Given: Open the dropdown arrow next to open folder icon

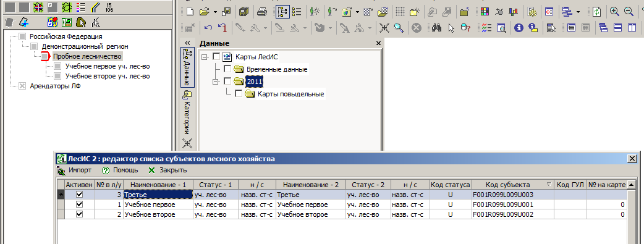Looking at the screenshot, I should (215, 12).
